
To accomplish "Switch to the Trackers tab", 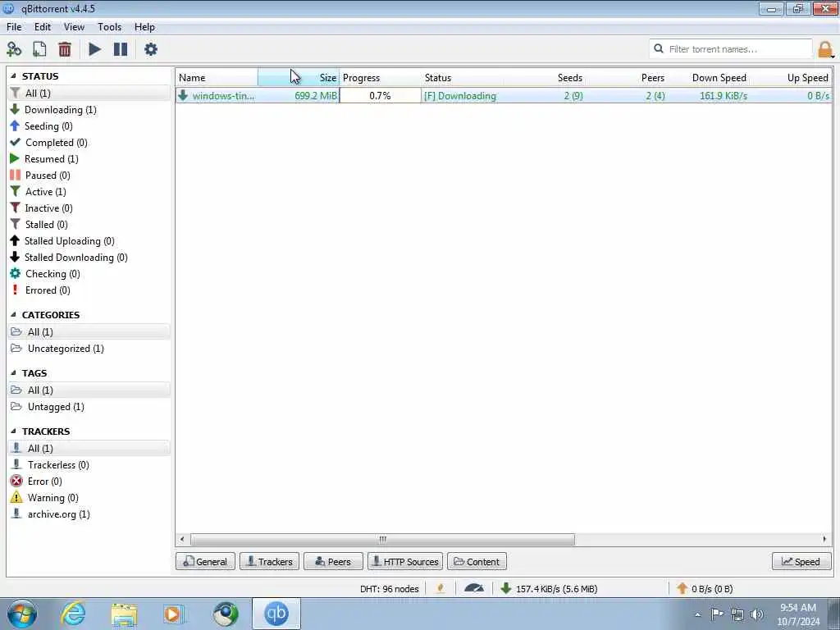I will [x=269, y=561].
